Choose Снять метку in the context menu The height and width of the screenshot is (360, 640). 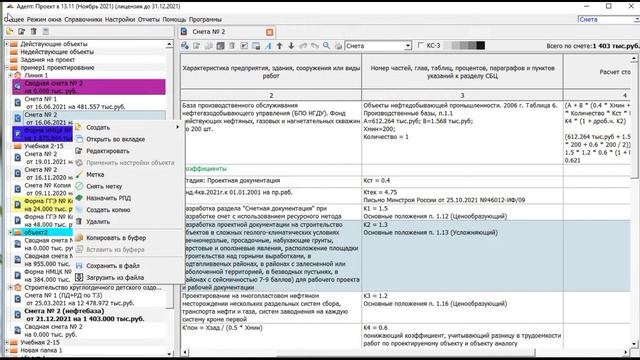click(128, 186)
